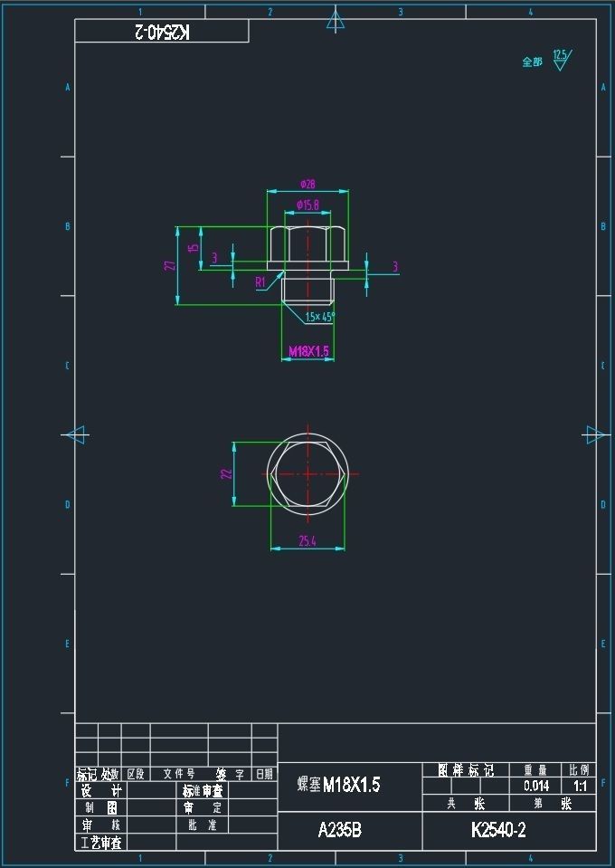
Task: Click the magenta M18X1.5 thread dimension
Action: (x=308, y=351)
